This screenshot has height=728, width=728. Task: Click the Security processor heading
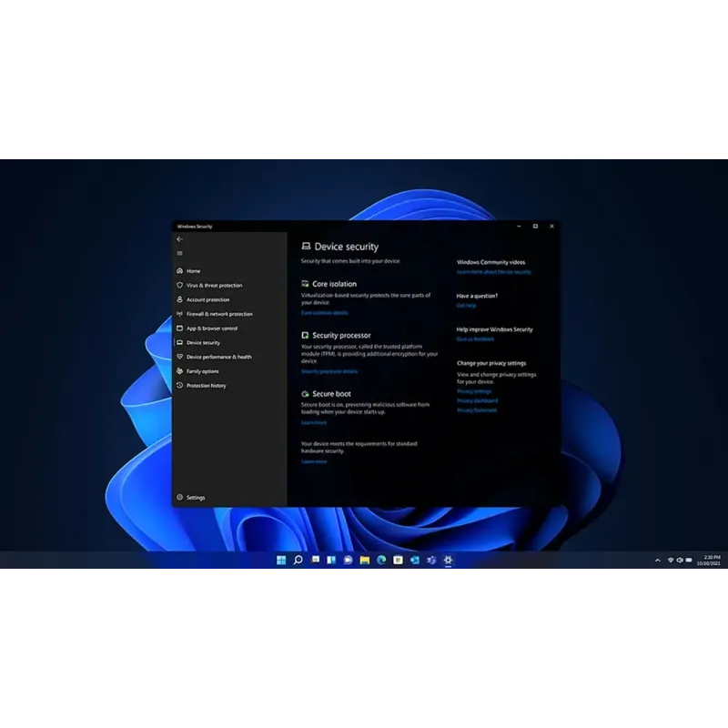pyautogui.click(x=341, y=335)
